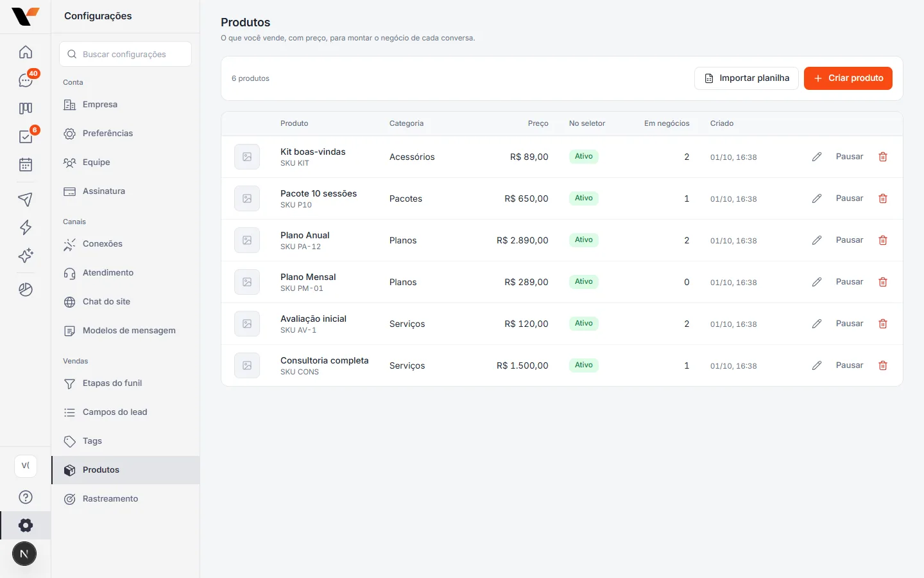
Task: Click the Buscar configurações search field
Action: point(125,54)
